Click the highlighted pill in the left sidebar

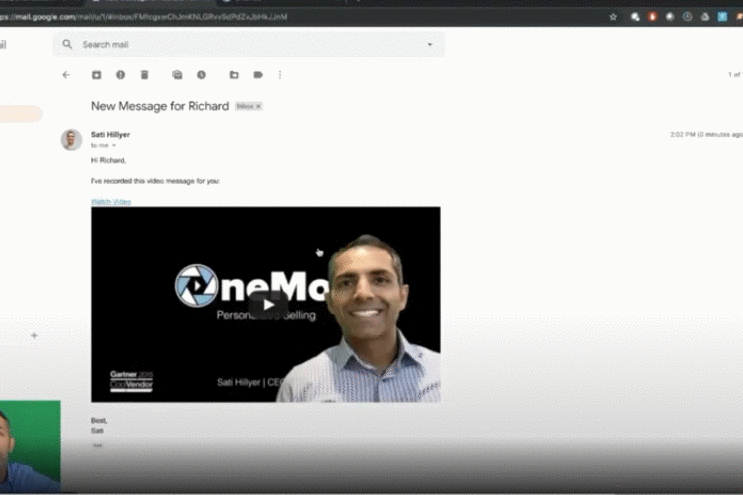click(x=21, y=114)
